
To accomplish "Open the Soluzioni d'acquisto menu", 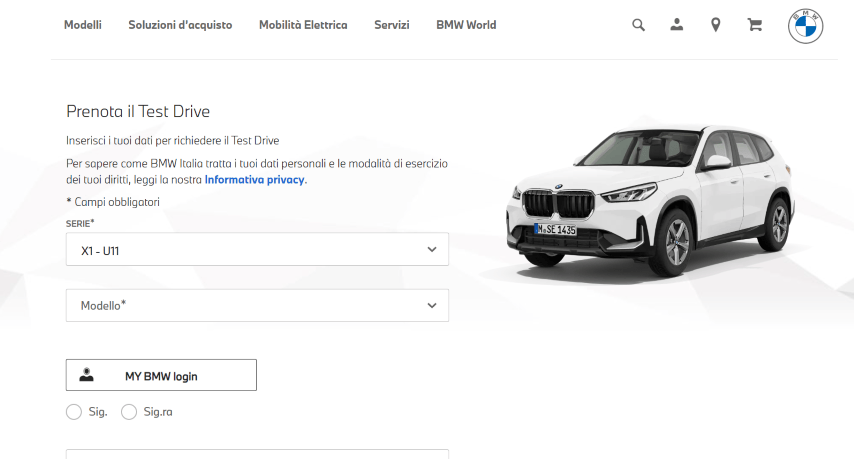I will pos(180,25).
